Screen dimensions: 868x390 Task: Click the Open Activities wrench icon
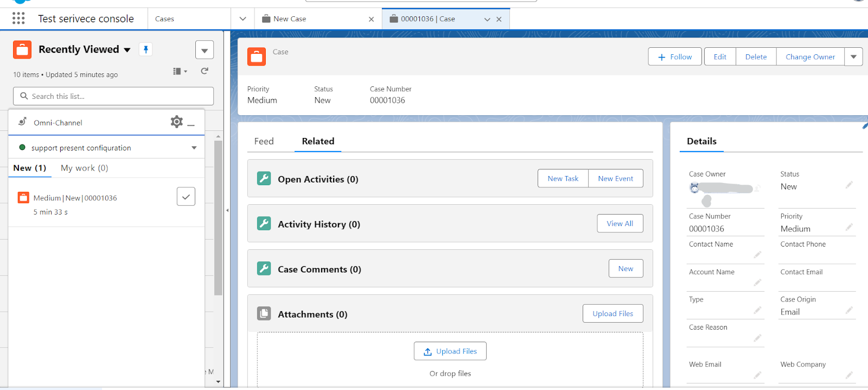(264, 178)
